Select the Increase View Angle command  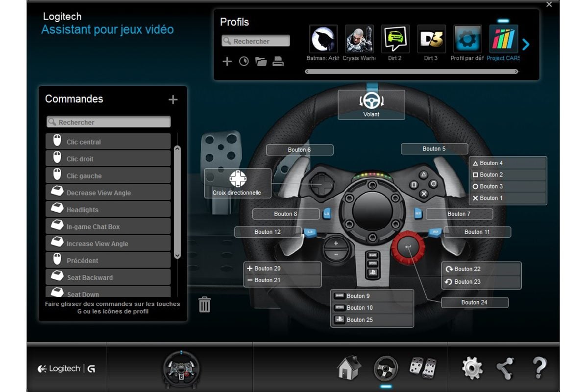coord(108,244)
